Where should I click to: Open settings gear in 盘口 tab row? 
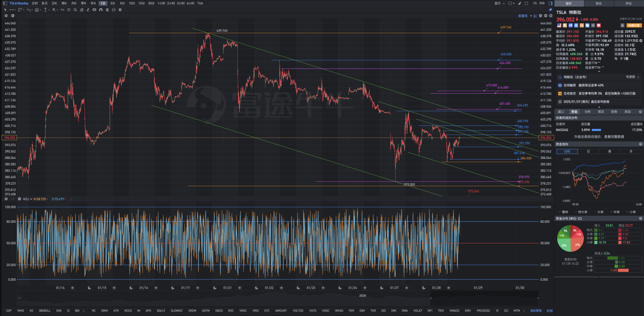pos(640,112)
